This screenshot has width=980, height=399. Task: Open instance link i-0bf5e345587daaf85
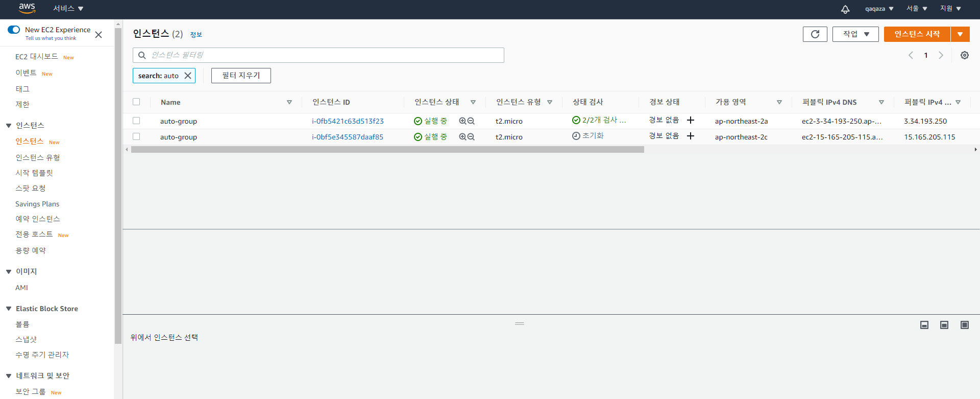click(347, 137)
